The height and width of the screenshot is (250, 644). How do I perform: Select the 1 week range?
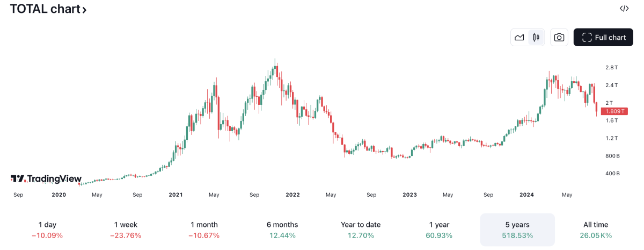click(126, 230)
